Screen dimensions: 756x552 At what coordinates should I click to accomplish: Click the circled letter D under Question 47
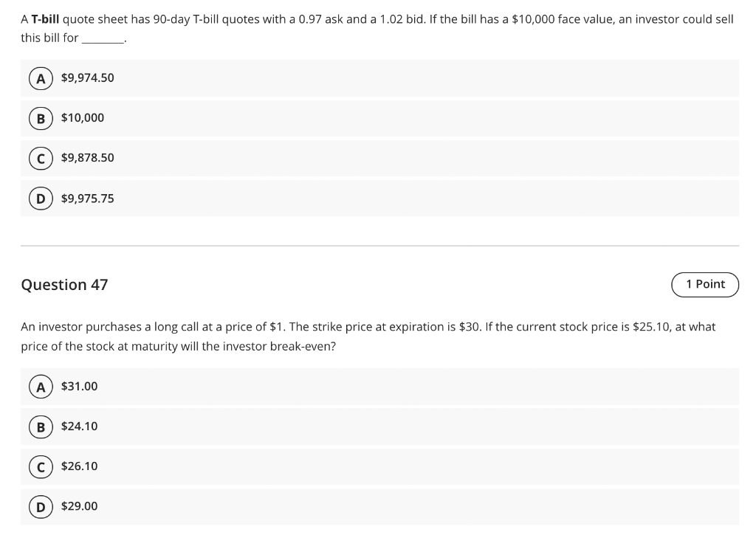click(41, 506)
